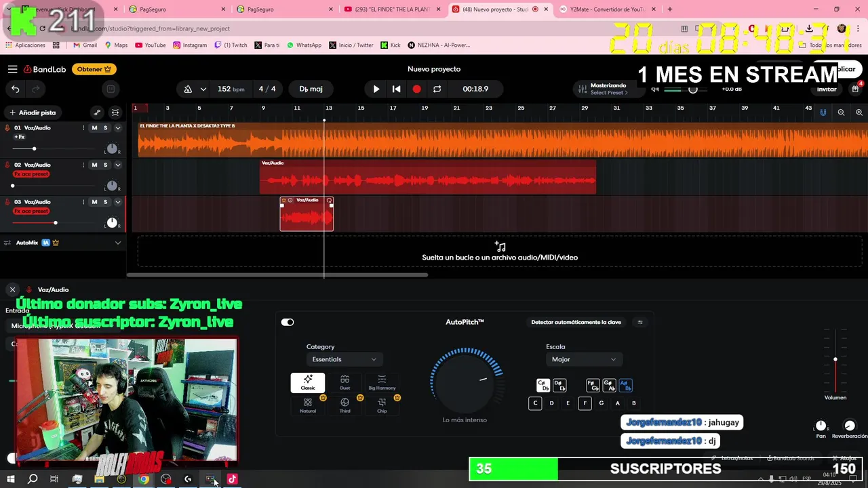Expand track 01 chevron

click(x=118, y=128)
